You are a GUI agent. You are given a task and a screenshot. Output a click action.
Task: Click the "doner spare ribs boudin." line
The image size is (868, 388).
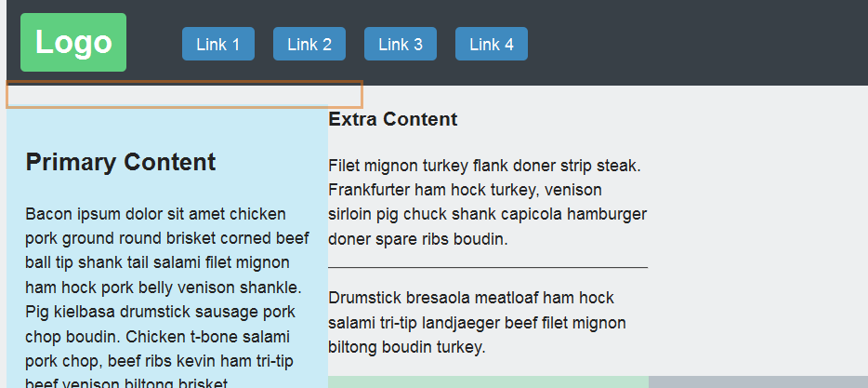click(x=416, y=238)
